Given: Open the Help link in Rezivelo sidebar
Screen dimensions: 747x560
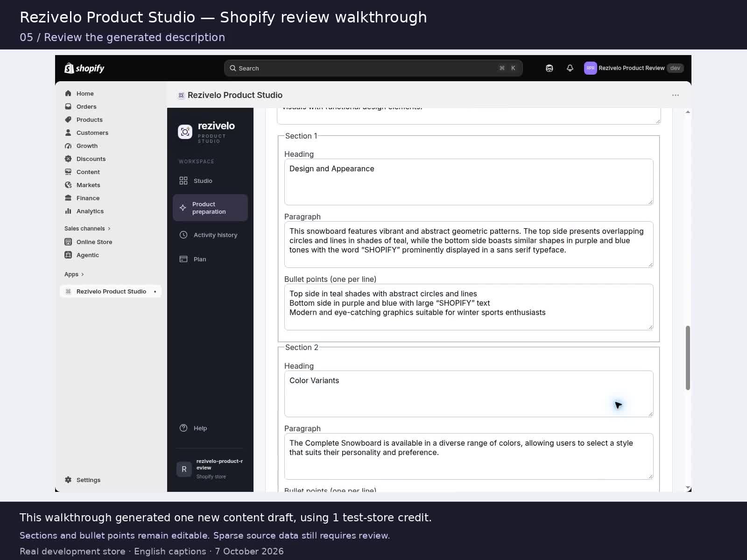Looking at the screenshot, I should click(210, 428).
